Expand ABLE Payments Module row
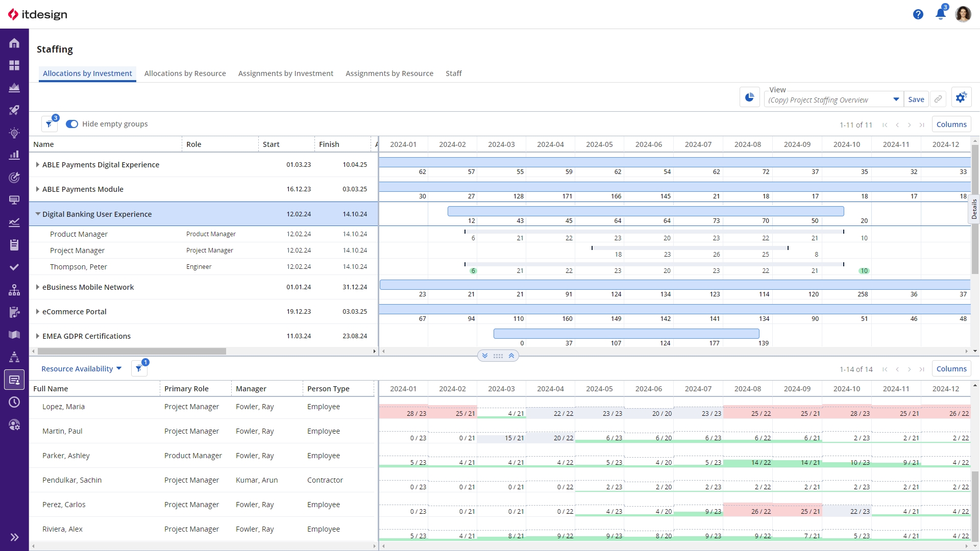The image size is (980, 551). 38,189
